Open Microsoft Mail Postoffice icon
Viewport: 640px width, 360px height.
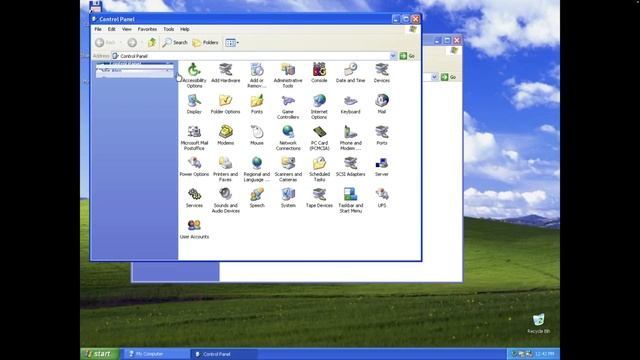(194, 138)
